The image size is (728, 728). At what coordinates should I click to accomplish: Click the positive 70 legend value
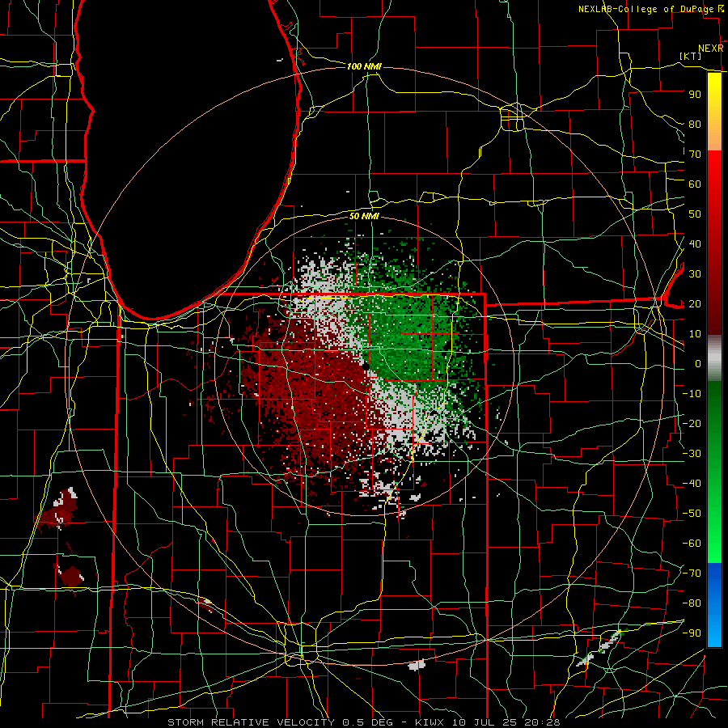[x=695, y=154]
